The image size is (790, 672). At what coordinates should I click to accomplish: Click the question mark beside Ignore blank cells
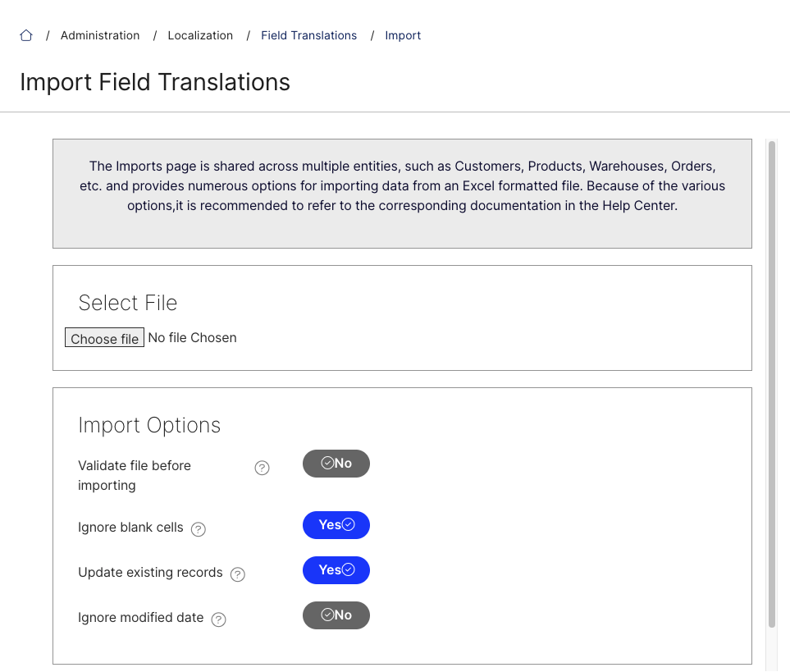198,529
